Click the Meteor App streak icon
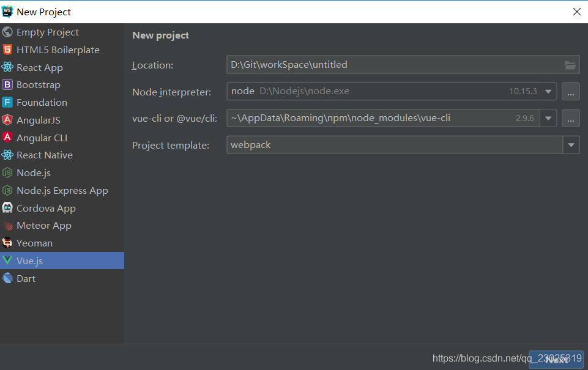Screen dimensions: 588x370 [7, 225]
